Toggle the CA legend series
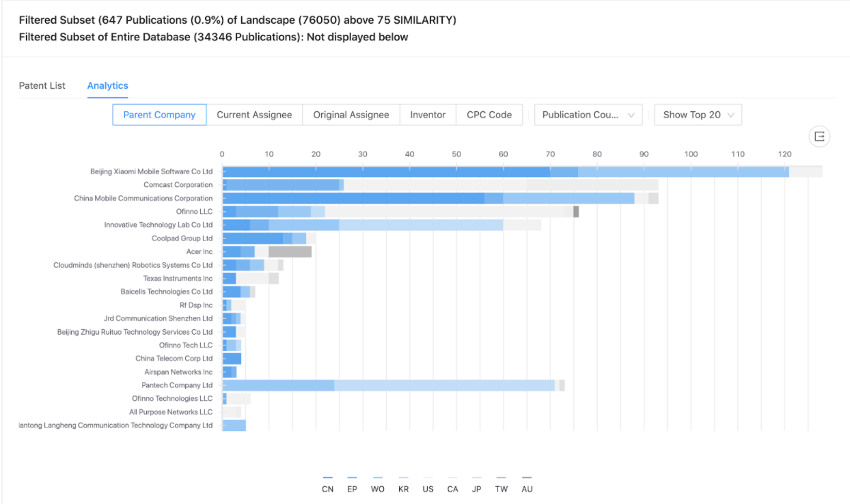The width and height of the screenshot is (850, 504). click(452, 484)
